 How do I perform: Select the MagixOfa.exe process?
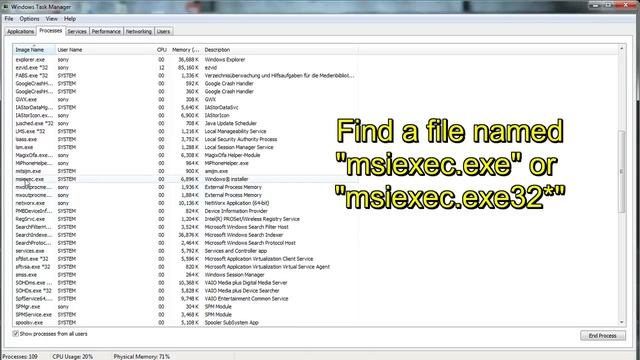[185, 155]
